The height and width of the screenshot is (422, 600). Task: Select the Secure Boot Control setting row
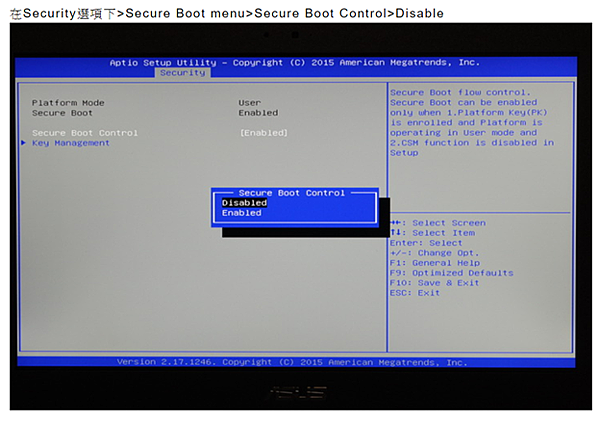pos(160,133)
